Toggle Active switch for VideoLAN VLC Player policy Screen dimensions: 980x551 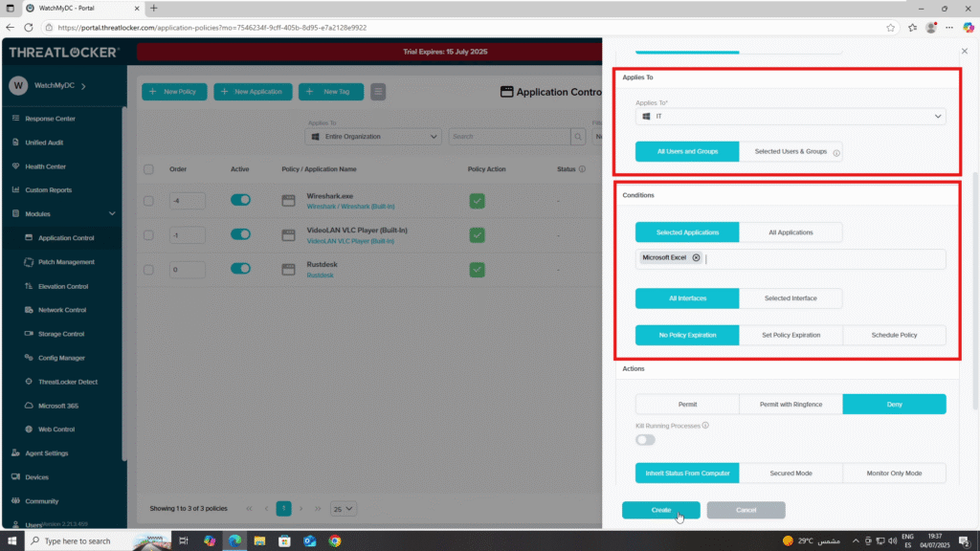(x=240, y=234)
